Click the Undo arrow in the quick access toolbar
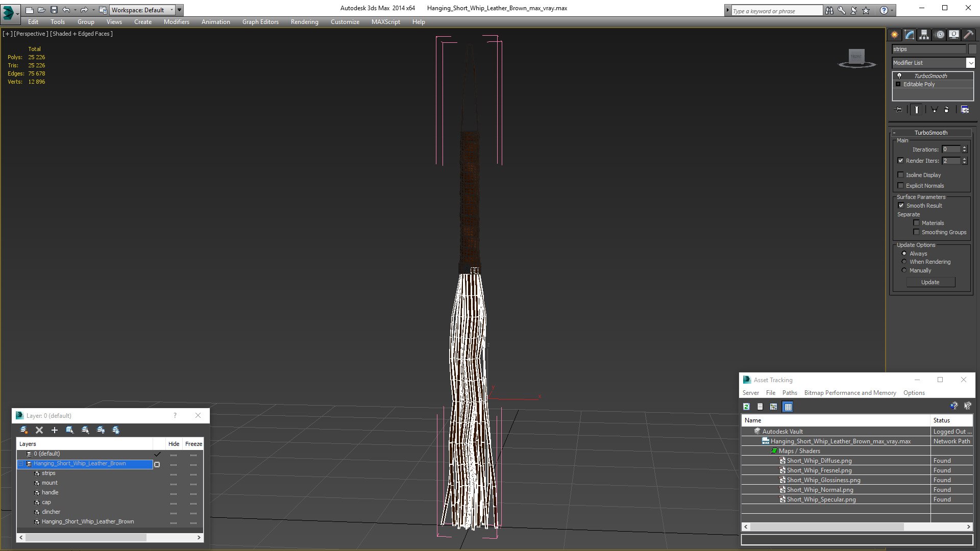 (66, 10)
